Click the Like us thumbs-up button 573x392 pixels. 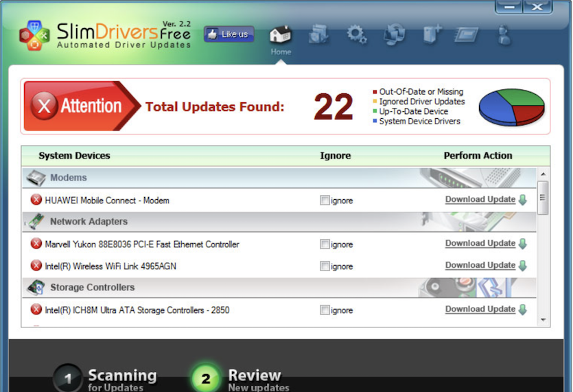coord(229,34)
